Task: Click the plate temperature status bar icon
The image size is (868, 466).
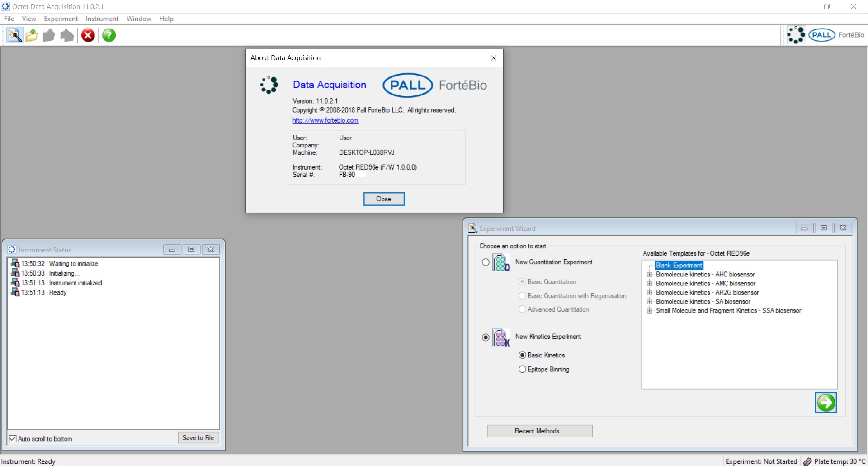Action: point(807,461)
